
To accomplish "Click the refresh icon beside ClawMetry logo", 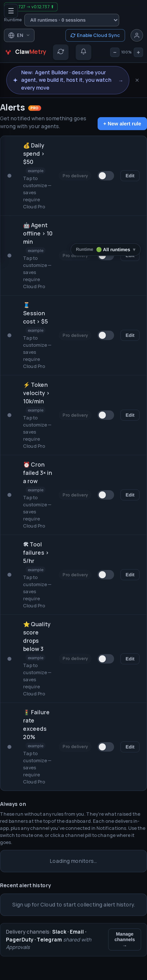I will [61, 52].
